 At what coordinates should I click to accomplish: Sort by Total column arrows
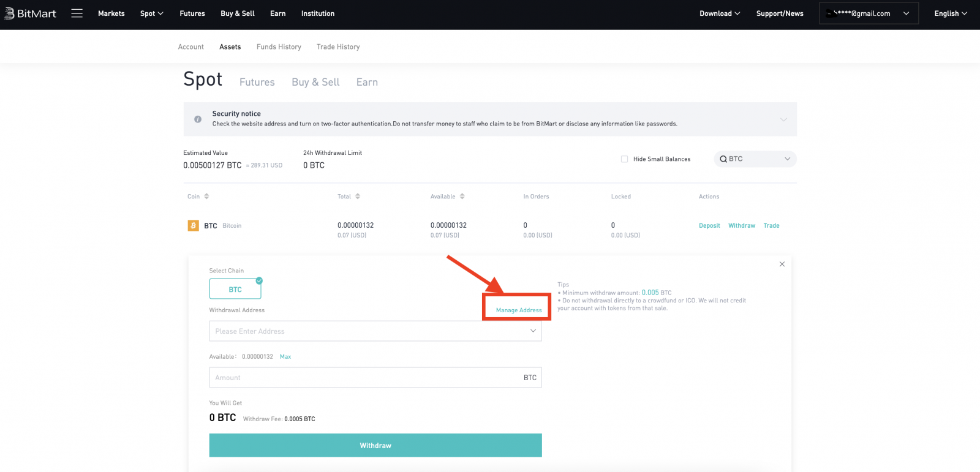coord(358,197)
